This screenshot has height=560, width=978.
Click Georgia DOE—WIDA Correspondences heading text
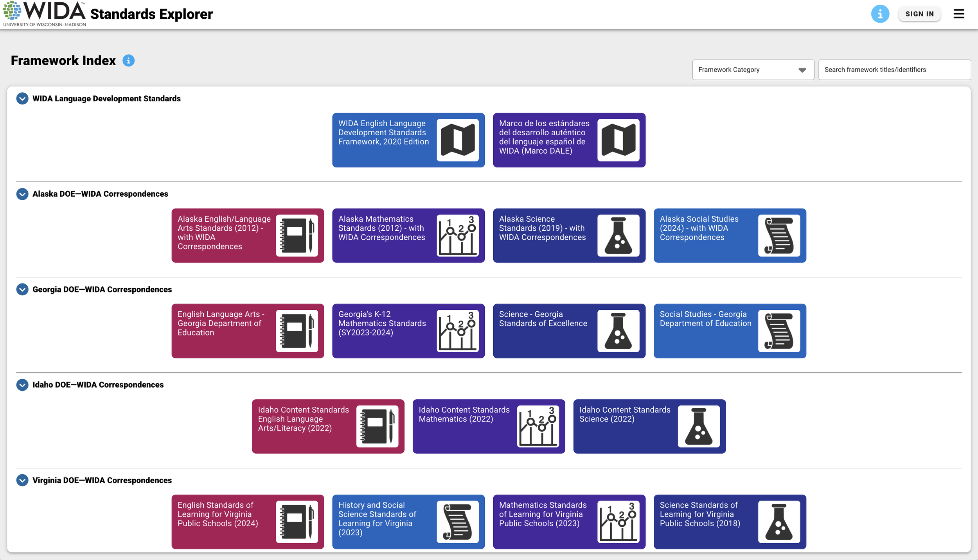[x=102, y=289]
